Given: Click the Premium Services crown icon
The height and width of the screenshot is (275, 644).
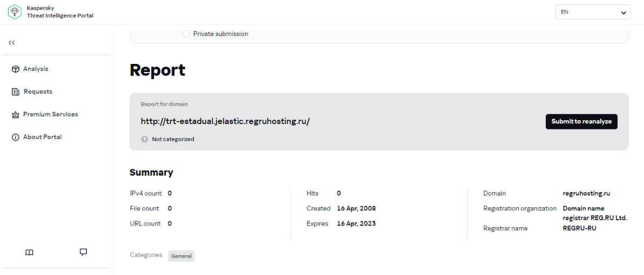Looking at the screenshot, I should [16, 114].
